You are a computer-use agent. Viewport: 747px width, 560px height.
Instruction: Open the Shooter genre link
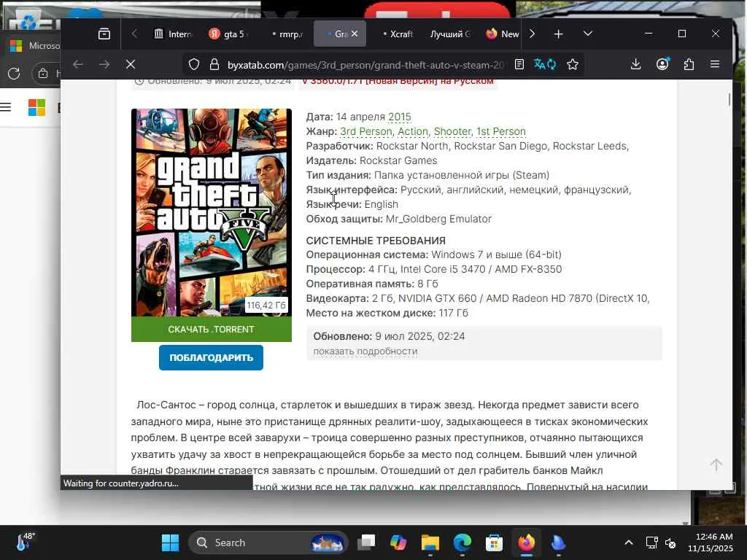click(452, 131)
